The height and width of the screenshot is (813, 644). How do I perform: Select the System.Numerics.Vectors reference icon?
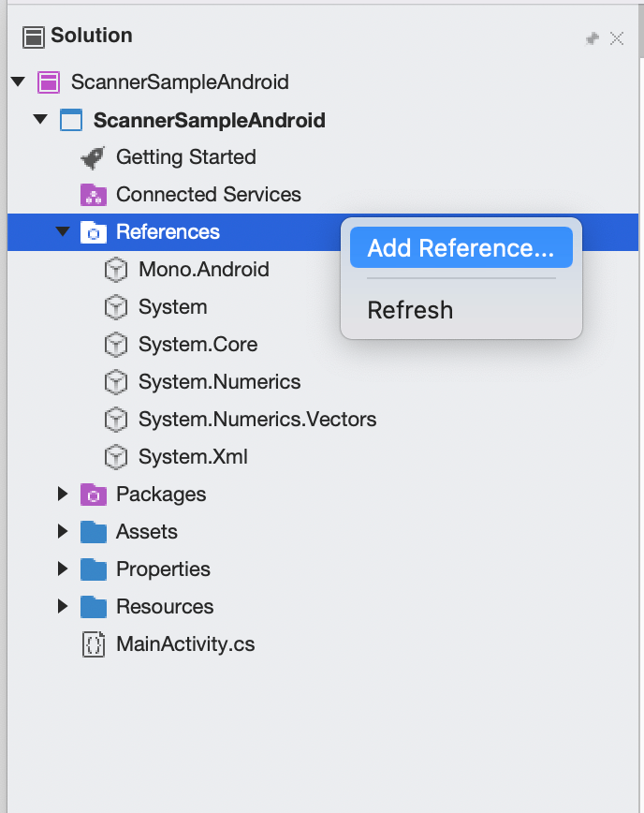114,420
